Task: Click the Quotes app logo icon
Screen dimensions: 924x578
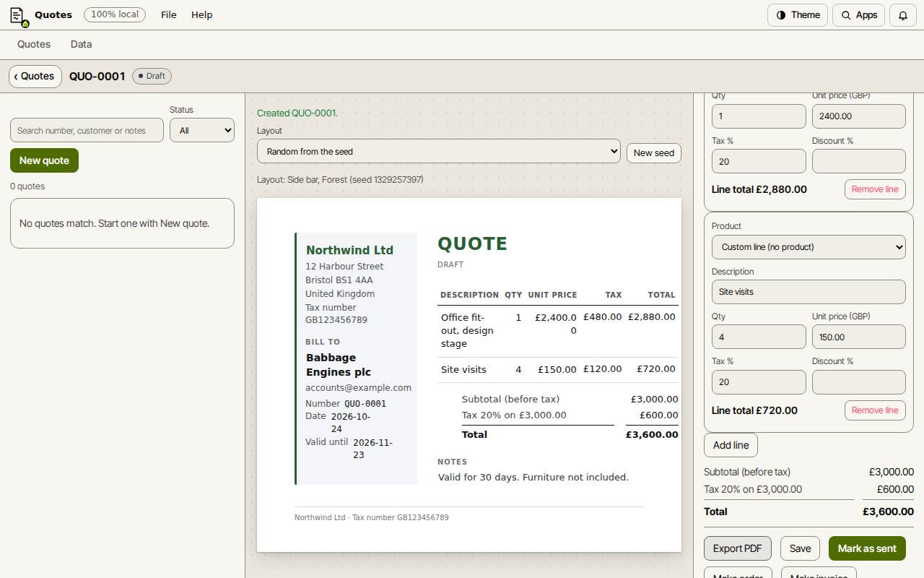Action: pos(19,16)
